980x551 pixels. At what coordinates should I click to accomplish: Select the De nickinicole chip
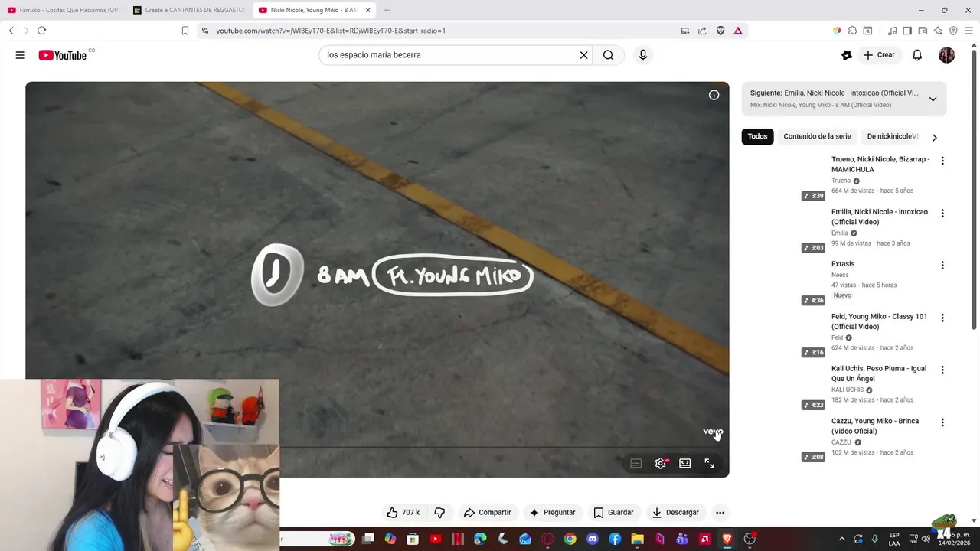point(891,136)
